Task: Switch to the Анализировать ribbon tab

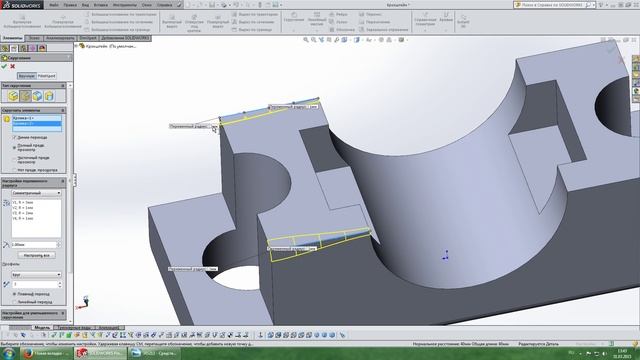Action: point(60,38)
